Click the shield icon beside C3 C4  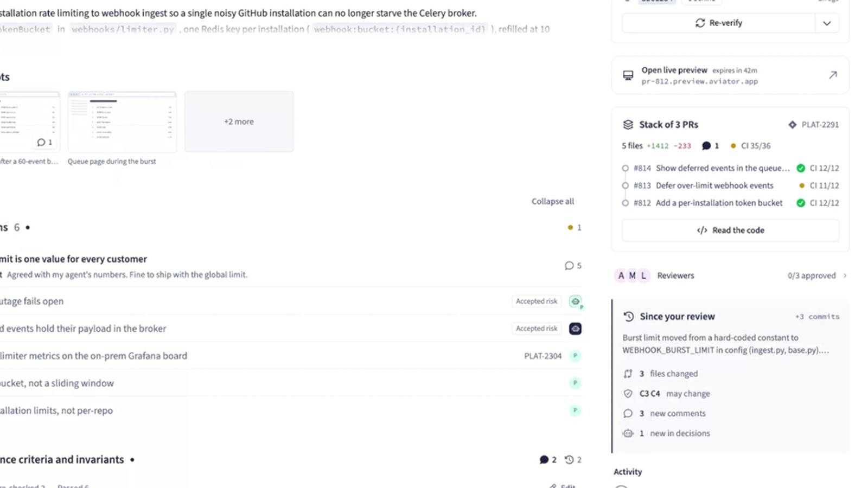point(628,394)
